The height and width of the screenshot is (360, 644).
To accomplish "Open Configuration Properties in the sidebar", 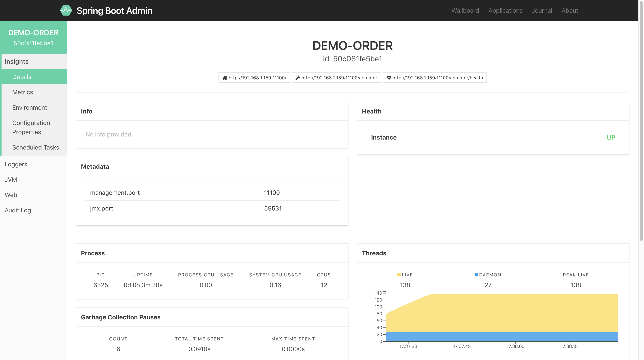I will coord(31,127).
